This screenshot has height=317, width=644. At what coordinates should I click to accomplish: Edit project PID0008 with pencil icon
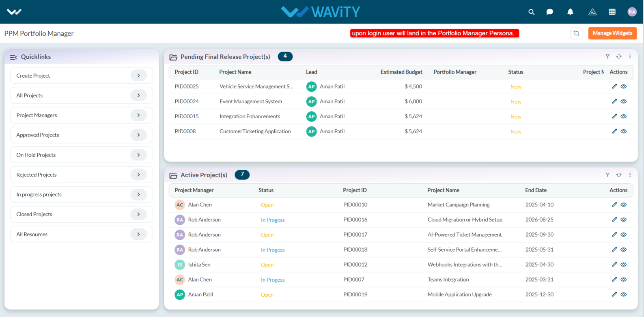614,131
